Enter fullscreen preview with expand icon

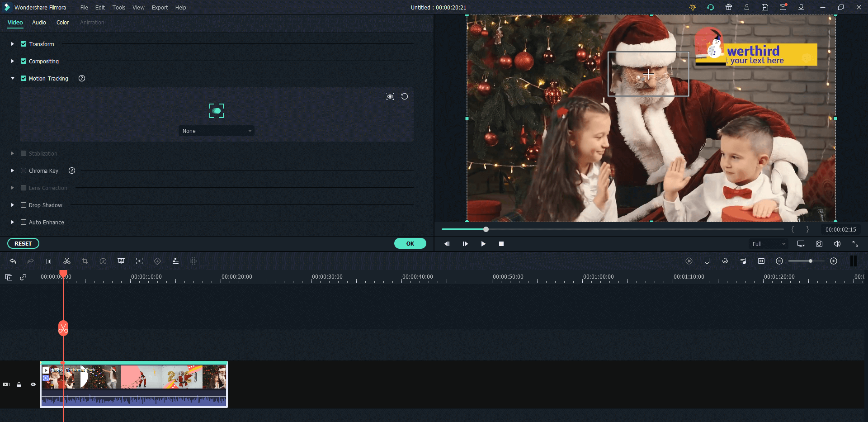point(855,244)
